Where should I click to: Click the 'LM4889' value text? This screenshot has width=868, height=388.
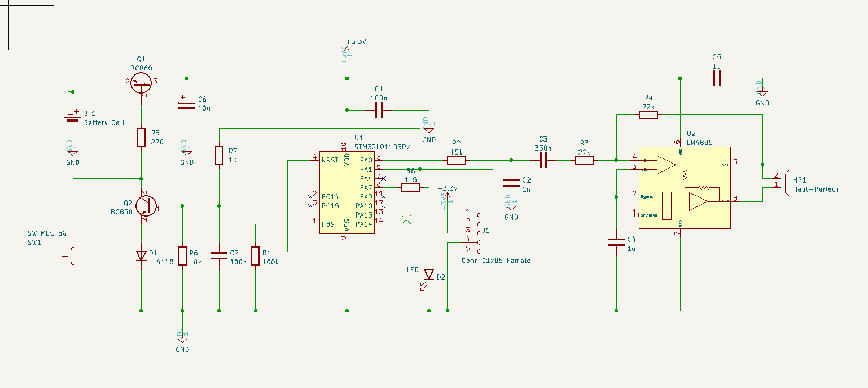[700, 143]
